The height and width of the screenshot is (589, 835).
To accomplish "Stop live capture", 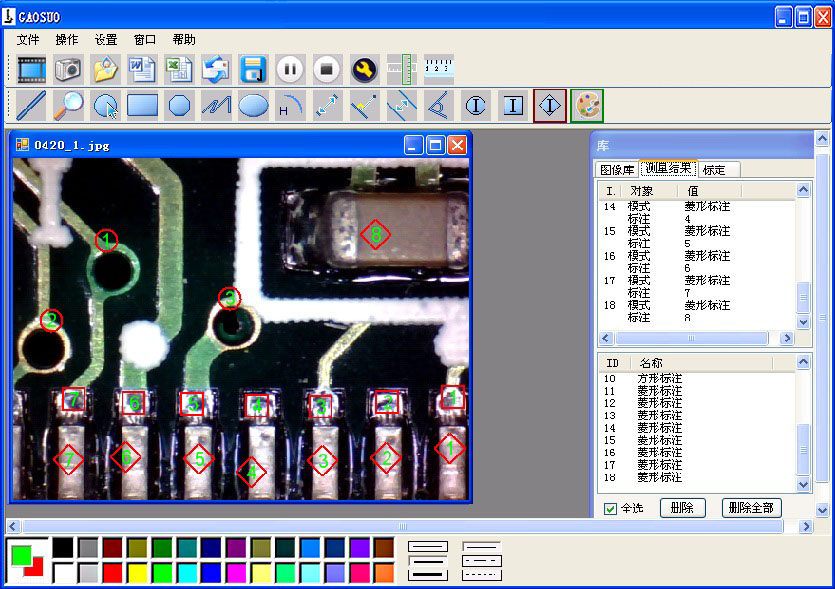I will point(327,69).
